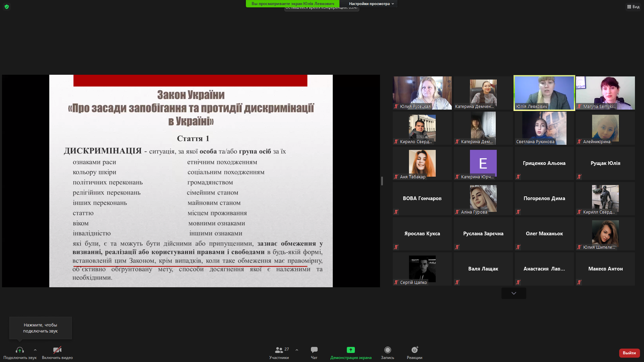The width and height of the screenshot is (644, 362).
Task: Open the Chat panel
Action: click(x=314, y=350)
